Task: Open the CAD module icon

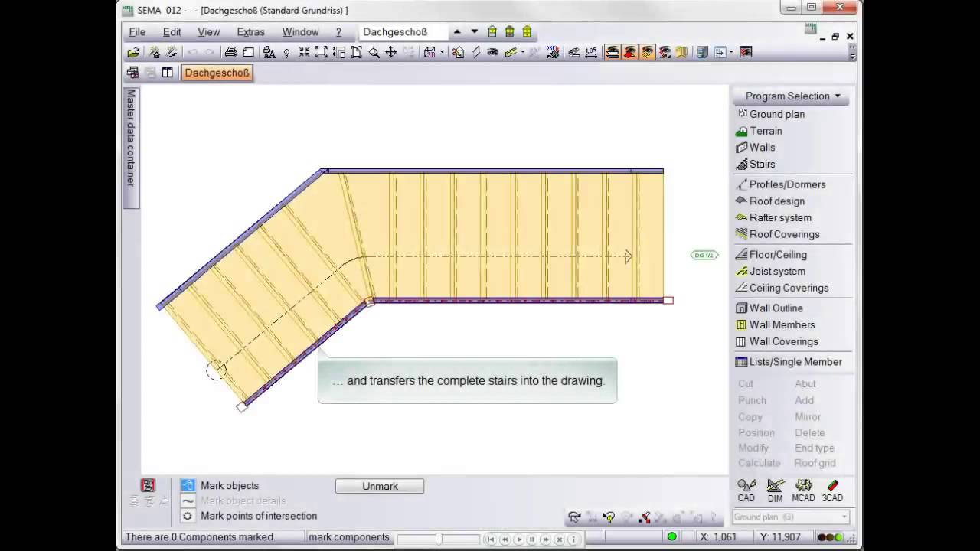Action: 746,491
